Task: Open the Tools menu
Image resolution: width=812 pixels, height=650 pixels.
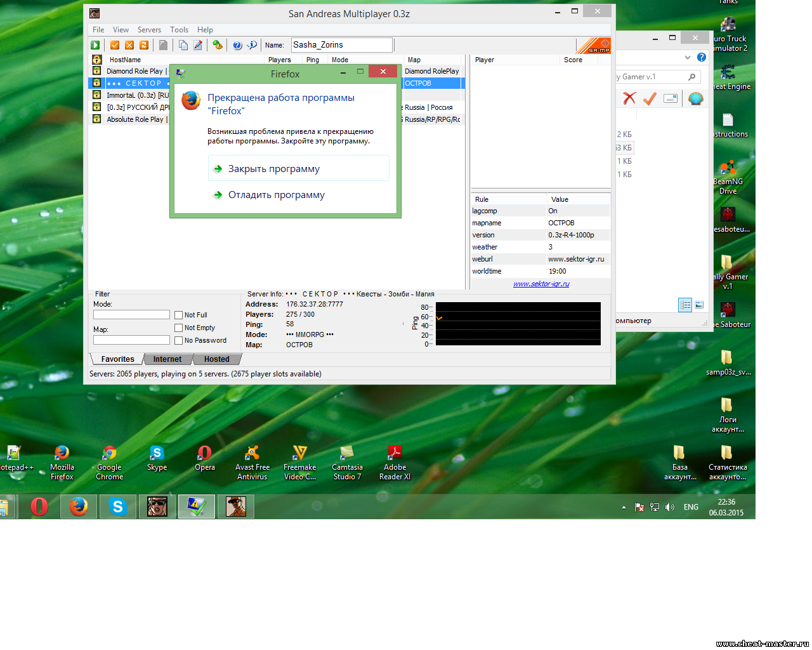Action: [179, 30]
